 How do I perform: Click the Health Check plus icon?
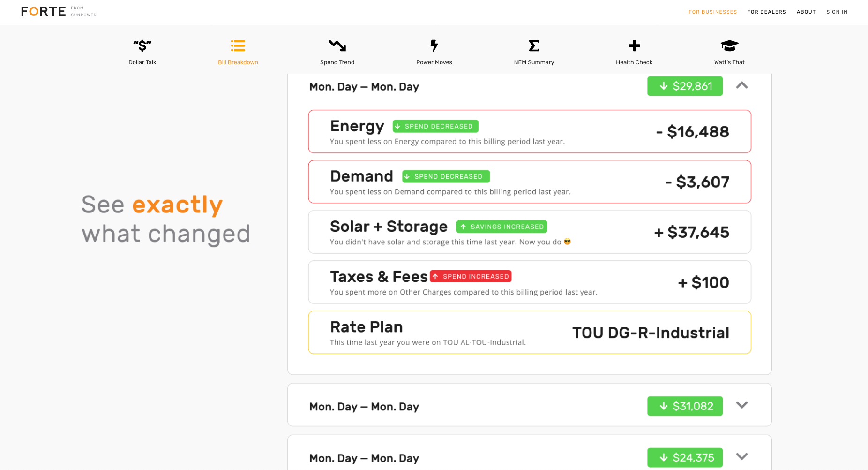[x=634, y=45]
